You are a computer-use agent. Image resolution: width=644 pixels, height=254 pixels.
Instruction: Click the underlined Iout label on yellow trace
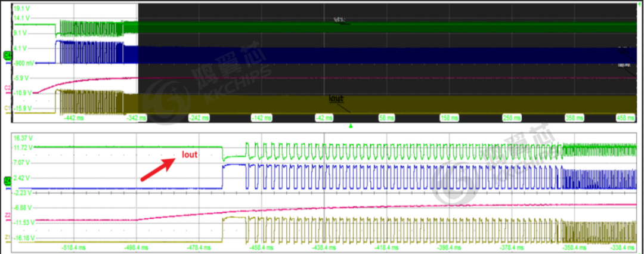click(337, 98)
